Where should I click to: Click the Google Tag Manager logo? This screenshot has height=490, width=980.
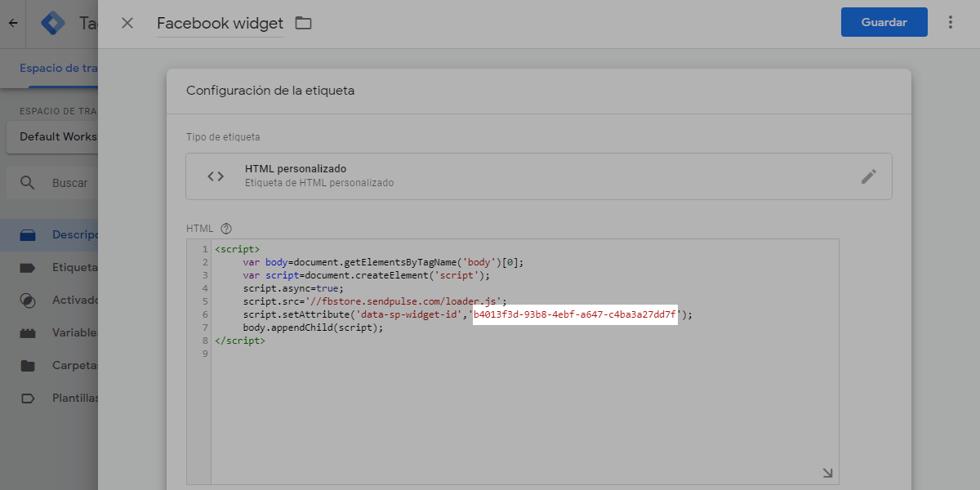click(52, 23)
